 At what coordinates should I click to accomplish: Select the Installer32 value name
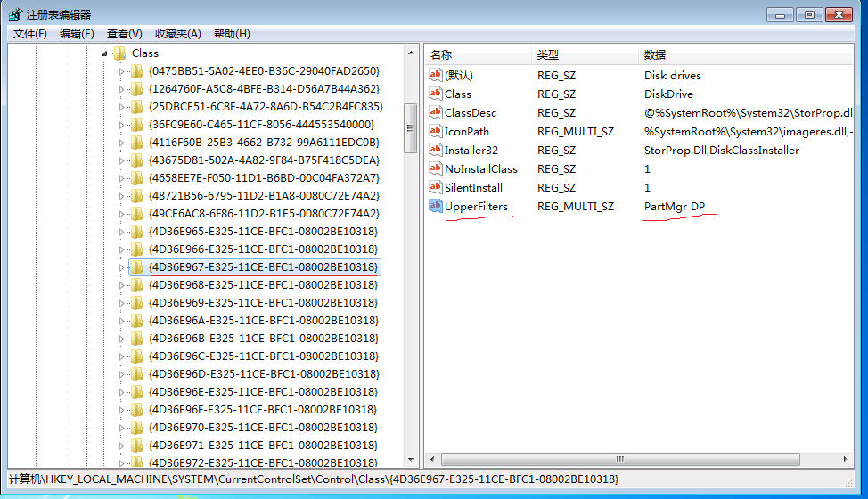click(471, 150)
